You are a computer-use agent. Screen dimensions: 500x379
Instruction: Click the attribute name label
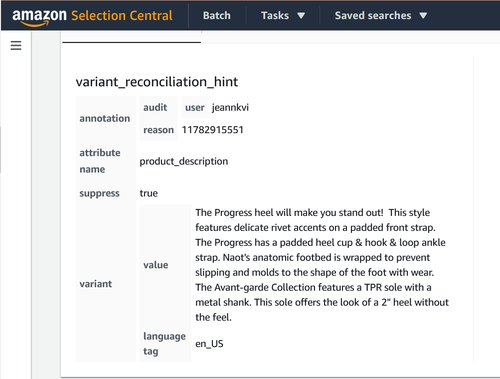coord(100,161)
